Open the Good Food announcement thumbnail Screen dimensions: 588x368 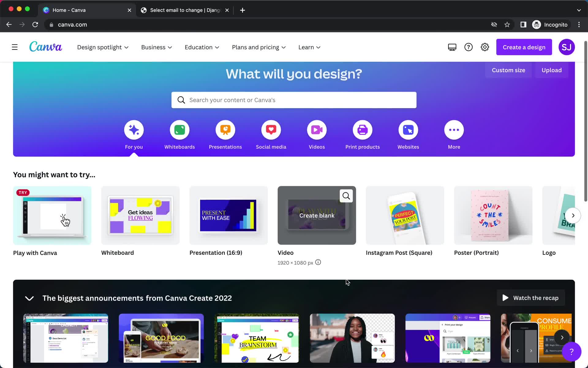tap(161, 338)
